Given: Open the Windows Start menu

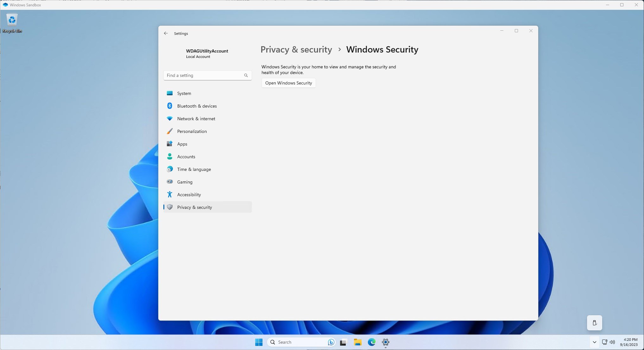Looking at the screenshot, I should pos(259,342).
